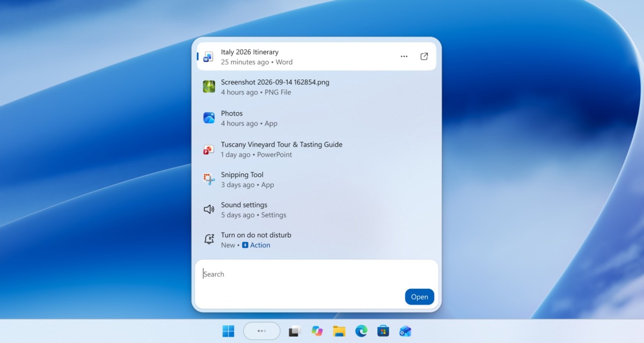Open the Windows Start button on taskbar

(228, 331)
